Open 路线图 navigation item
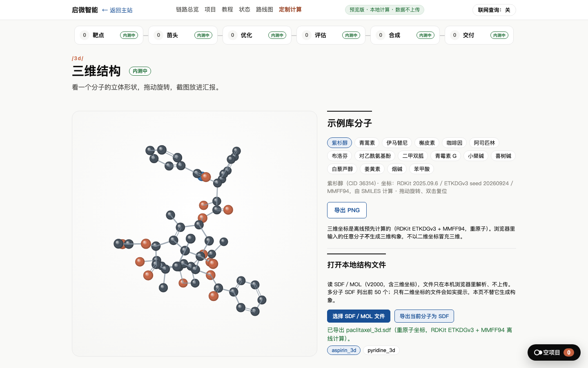Screen dimensions: 588x368 [265, 9]
